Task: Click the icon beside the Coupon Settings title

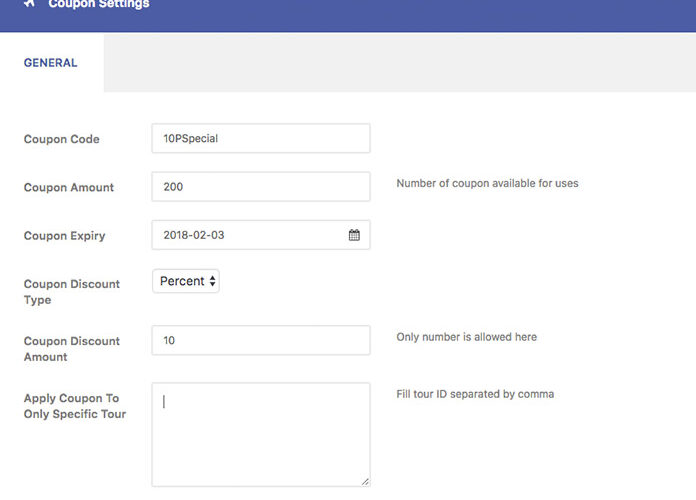Action: point(29,4)
